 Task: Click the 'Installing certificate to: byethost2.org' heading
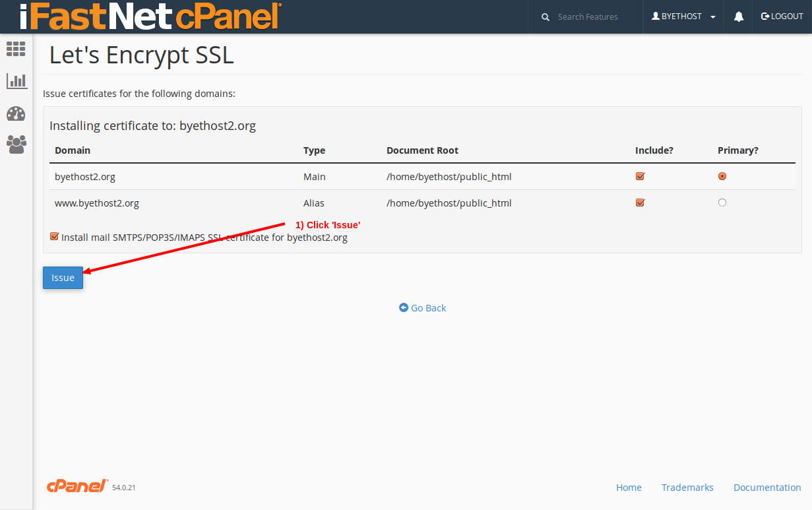coord(152,125)
